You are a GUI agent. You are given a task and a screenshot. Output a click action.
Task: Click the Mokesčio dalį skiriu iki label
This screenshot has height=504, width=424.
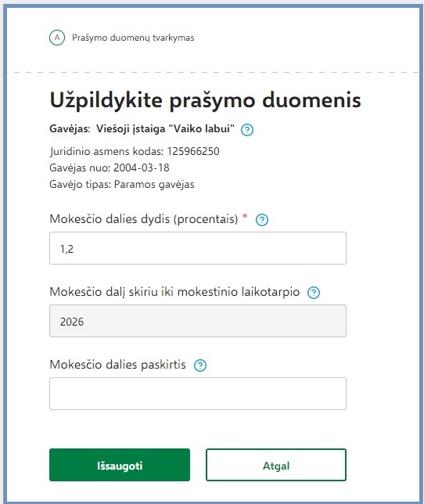click(x=174, y=292)
